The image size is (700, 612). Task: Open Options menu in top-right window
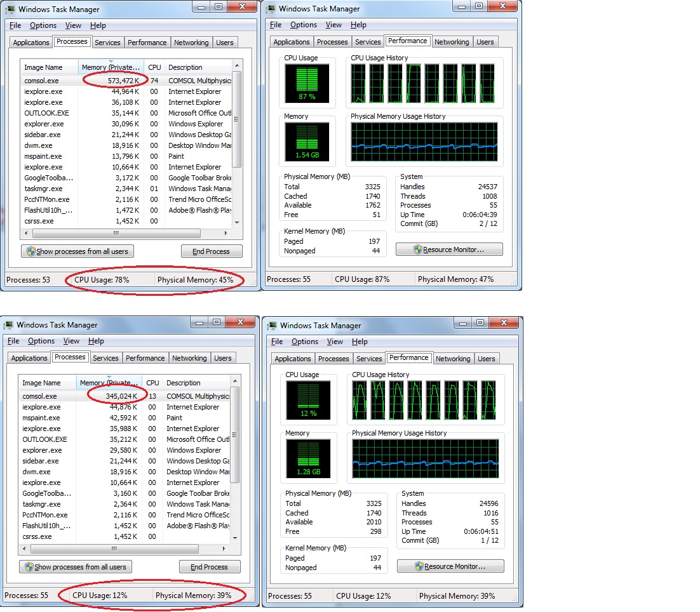click(x=304, y=25)
